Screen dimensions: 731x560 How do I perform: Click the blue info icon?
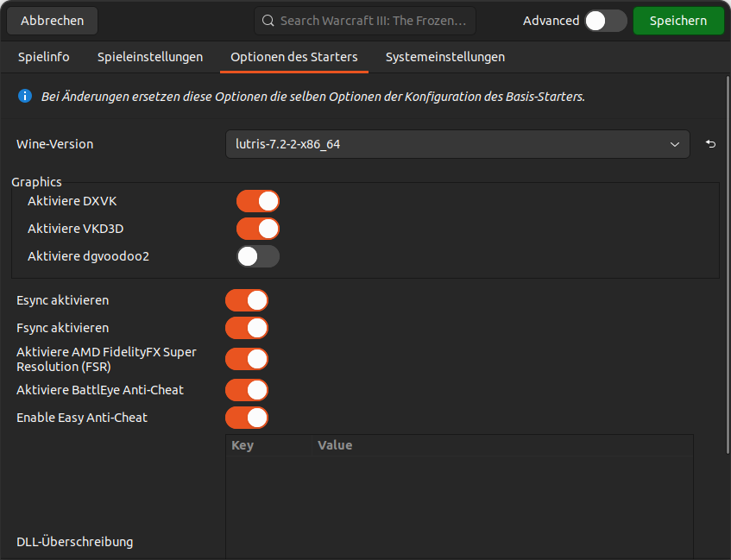[25, 96]
